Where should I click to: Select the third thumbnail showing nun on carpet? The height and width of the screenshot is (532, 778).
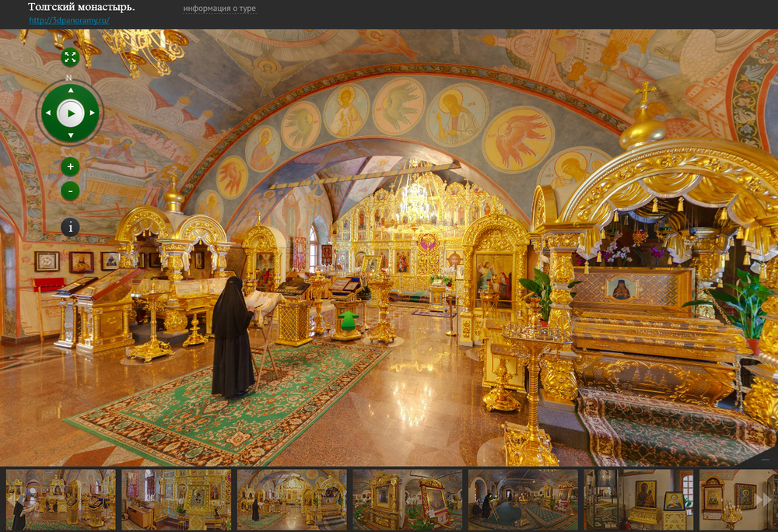coord(292,500)
